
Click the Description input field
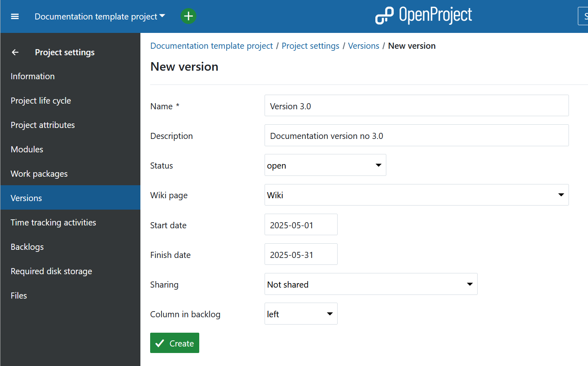click(x=416, y=135)
